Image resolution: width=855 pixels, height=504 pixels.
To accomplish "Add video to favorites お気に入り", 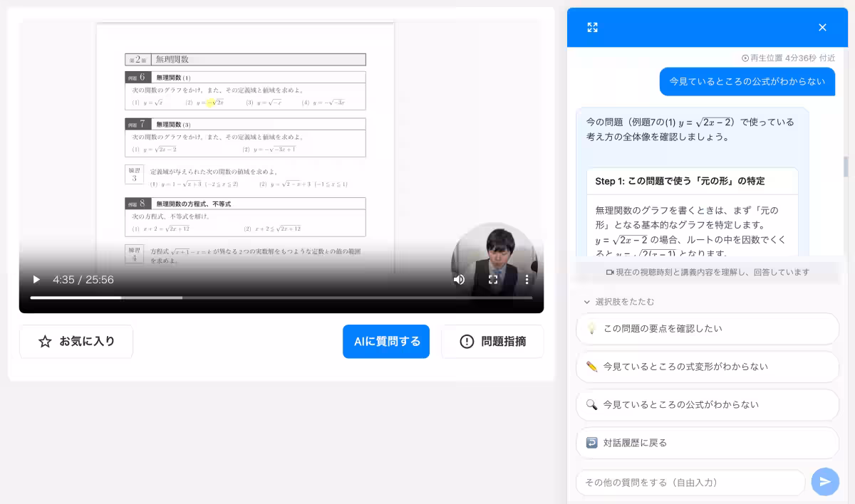I will point(76,342).
